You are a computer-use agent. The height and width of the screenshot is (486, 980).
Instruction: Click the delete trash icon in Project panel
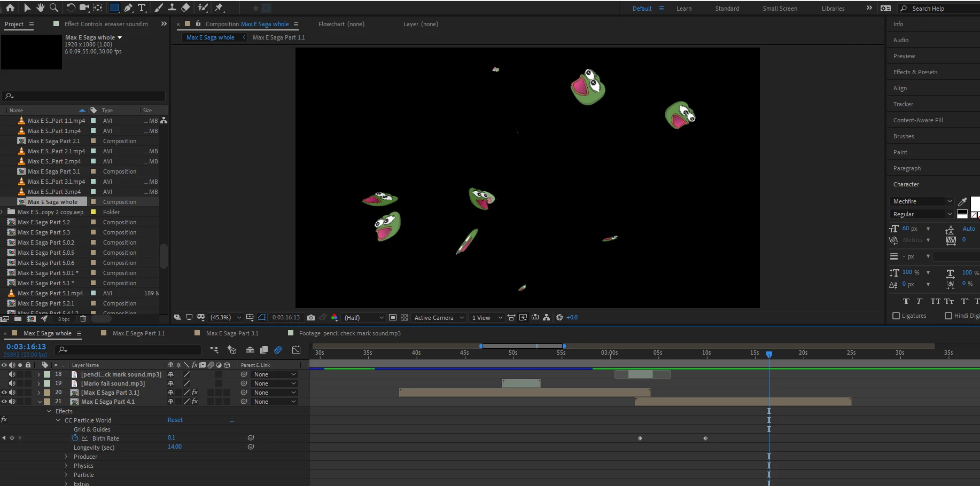point(83,319)
